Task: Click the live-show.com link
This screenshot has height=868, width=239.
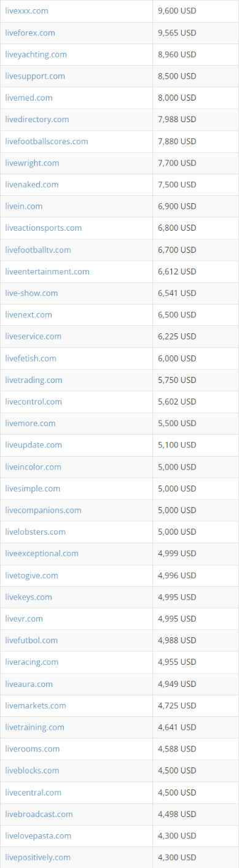Action: tap(31, 293)
